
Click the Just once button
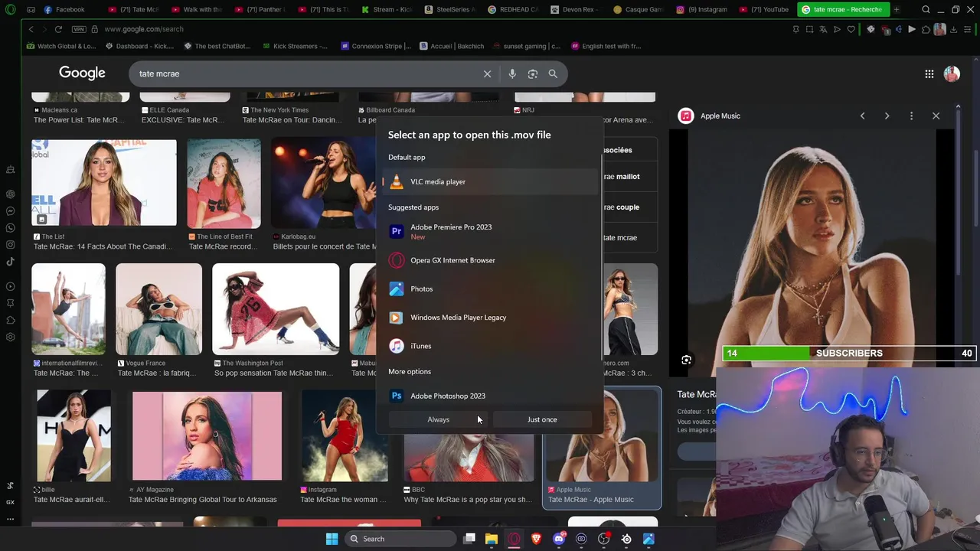pyautogui.click(x=542, y=419)
